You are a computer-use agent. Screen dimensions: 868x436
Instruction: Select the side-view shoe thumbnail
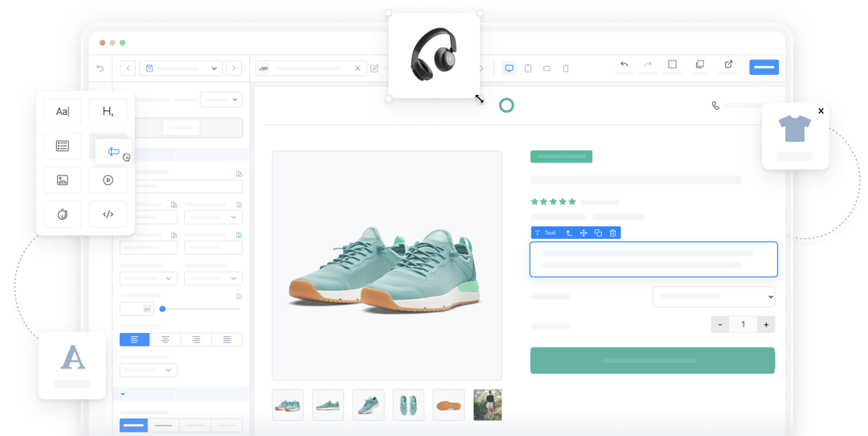(x=328, y=405)
